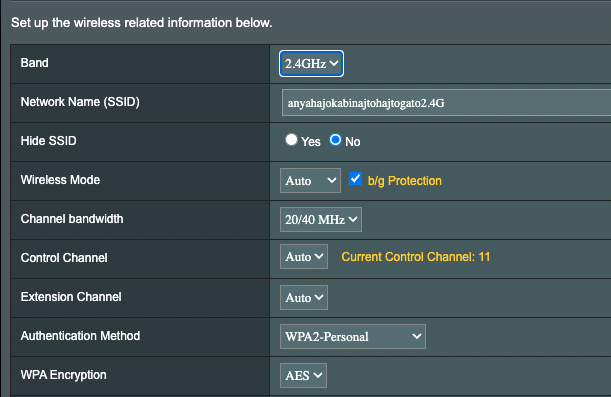Expand the Control Channel Auto dropdown
This screenshot has height=397, width=611.
pyautogui.click(x=304, y=257)
